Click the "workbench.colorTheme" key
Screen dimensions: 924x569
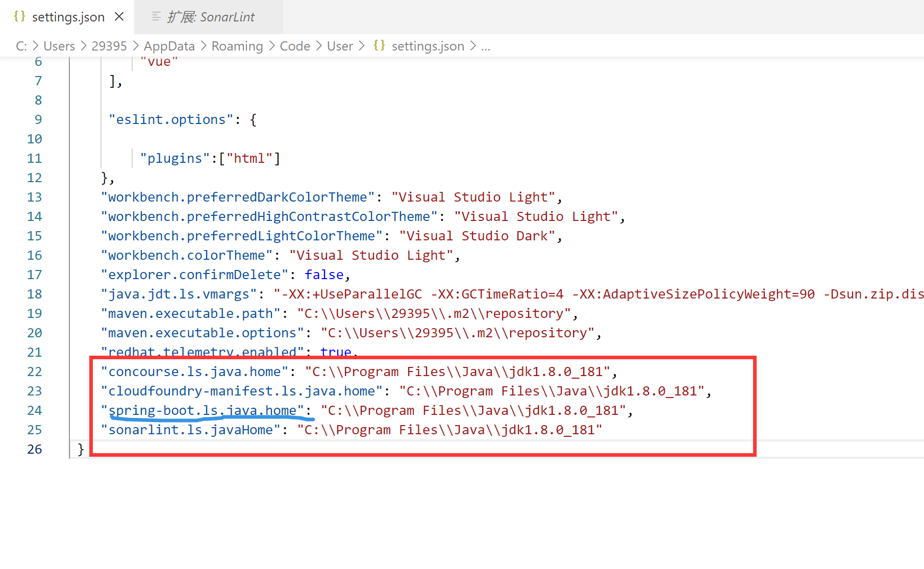pos(187,255)
